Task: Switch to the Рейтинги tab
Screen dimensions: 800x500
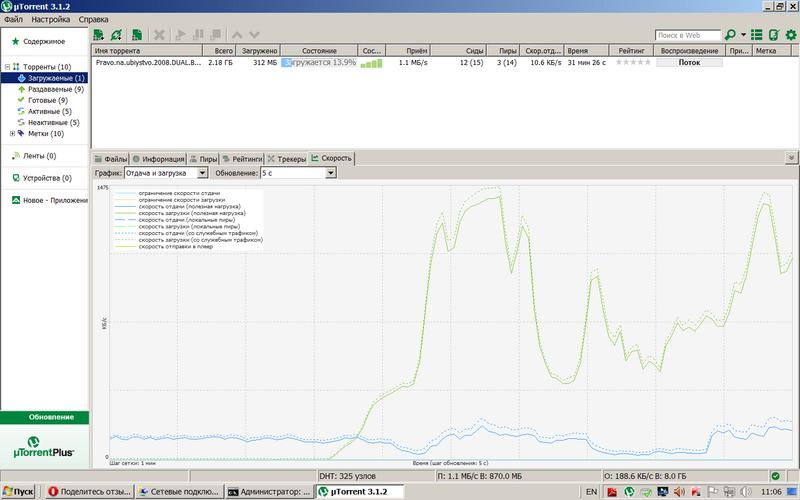Action: [x=242, y=159]
